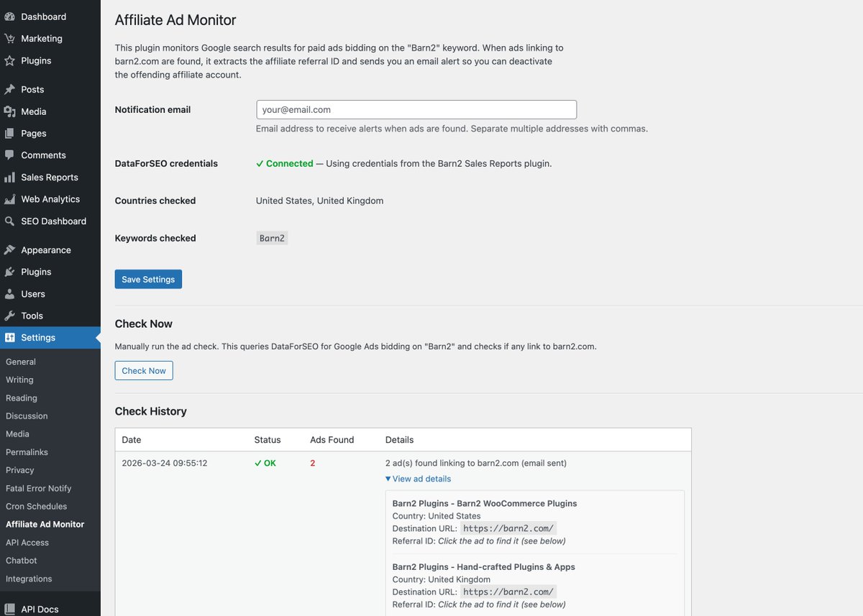Click 'United States, United Kingdom' countries value
The height and width of the screenshot is (616, 863).
tap(320, 201)
